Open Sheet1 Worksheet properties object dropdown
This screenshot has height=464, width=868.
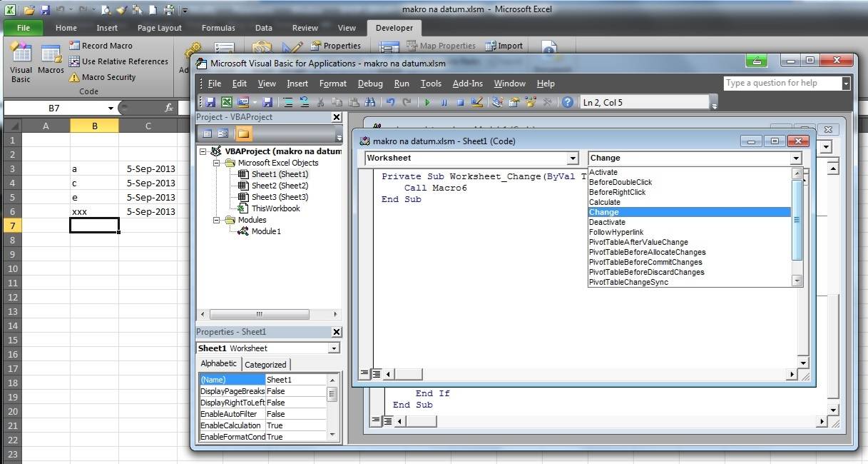click(x=334, y=348)
